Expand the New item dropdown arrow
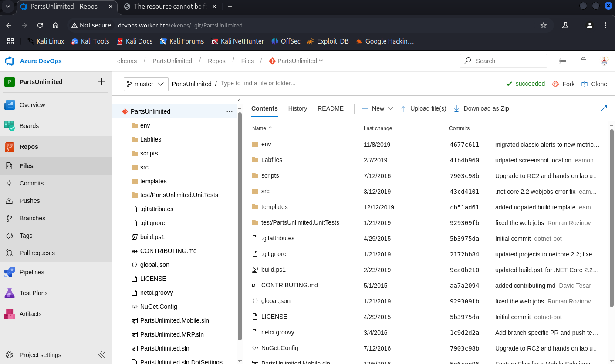615x364 pixels. [x=390, y=108]
